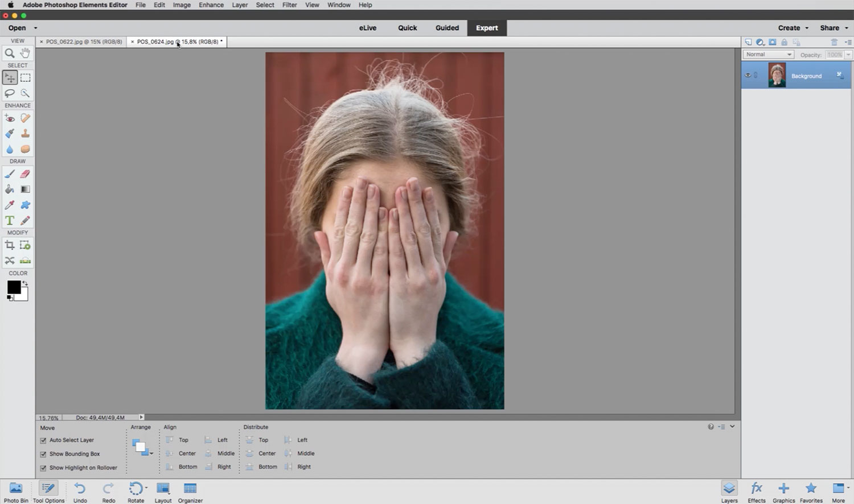The image size is (854, 504).
Task: Select the Red Eye Removal tool
Action: point(10,118)
